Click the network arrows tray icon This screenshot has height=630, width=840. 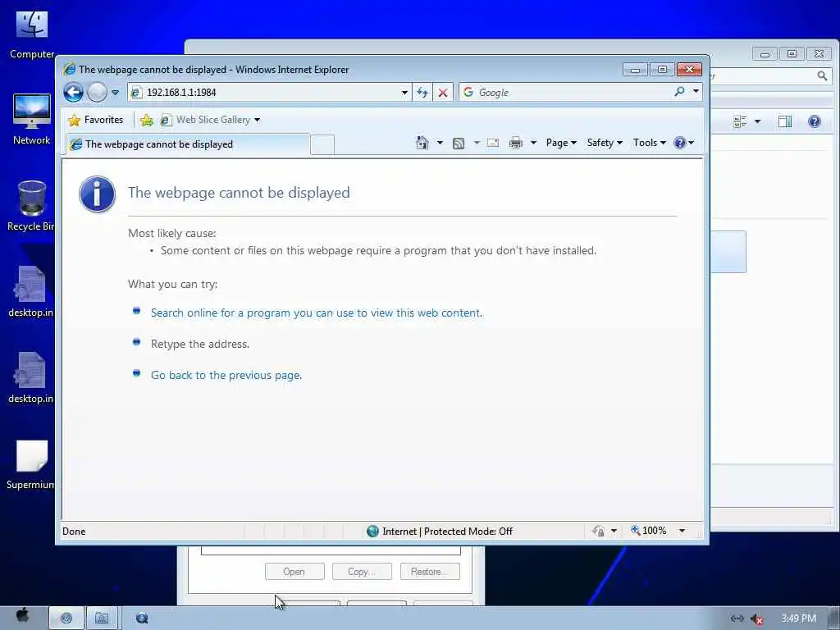pos(737,619)
